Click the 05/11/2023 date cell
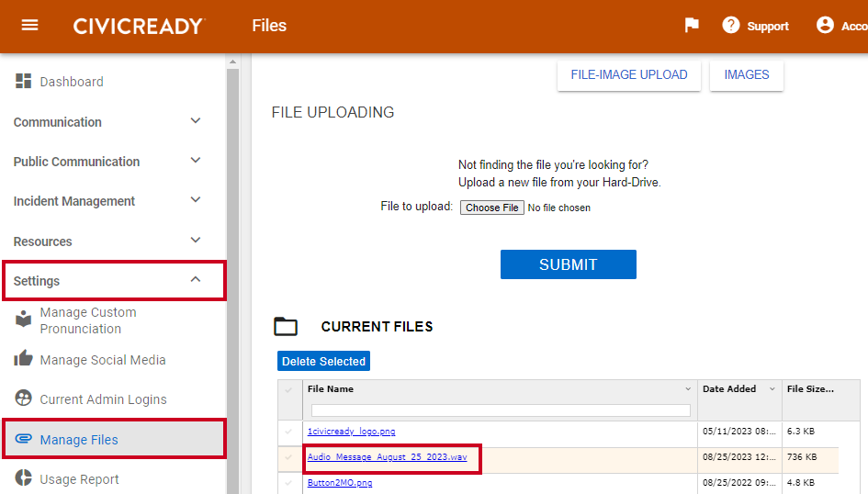The width and height of the screenshot is (868, 494). [739, 432]
